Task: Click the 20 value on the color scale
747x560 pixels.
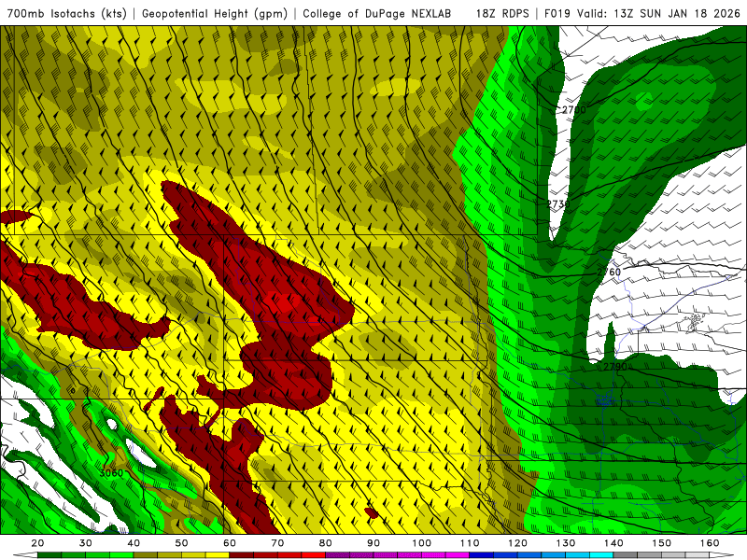Action: tap(37, 543)
